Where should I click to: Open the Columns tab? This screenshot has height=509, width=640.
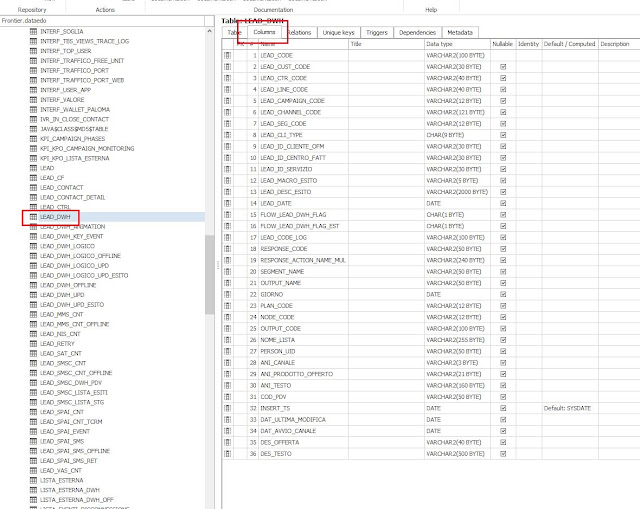point(264,32)
